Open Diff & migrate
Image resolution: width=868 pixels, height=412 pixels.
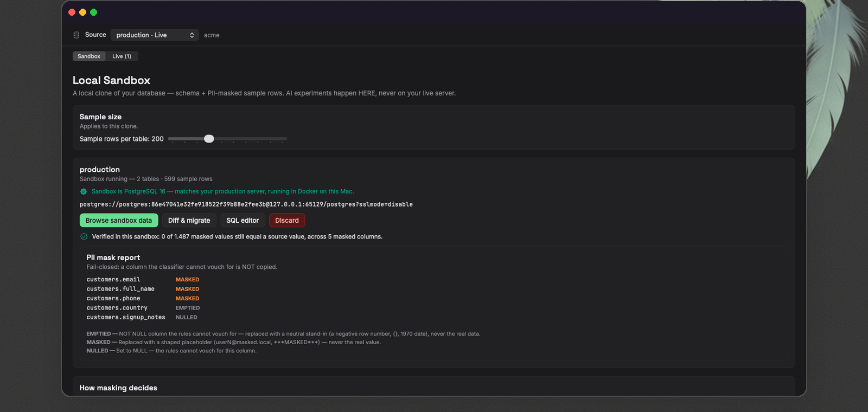[x=189, y=221]
